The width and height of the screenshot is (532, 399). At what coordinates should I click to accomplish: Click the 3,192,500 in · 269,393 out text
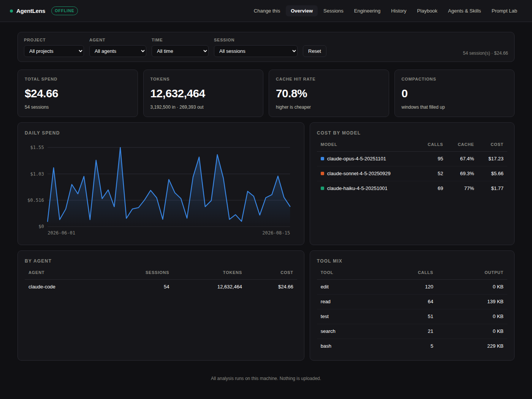click(x=177, y=107)
